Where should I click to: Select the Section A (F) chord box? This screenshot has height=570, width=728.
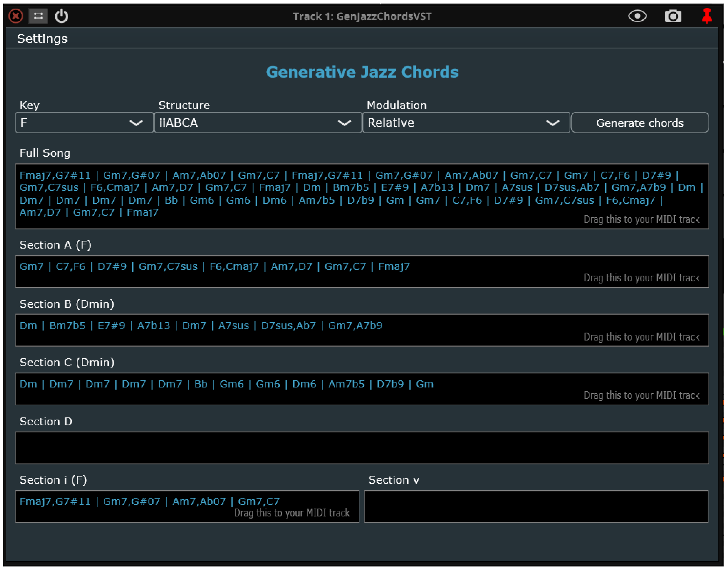[362, 271]
